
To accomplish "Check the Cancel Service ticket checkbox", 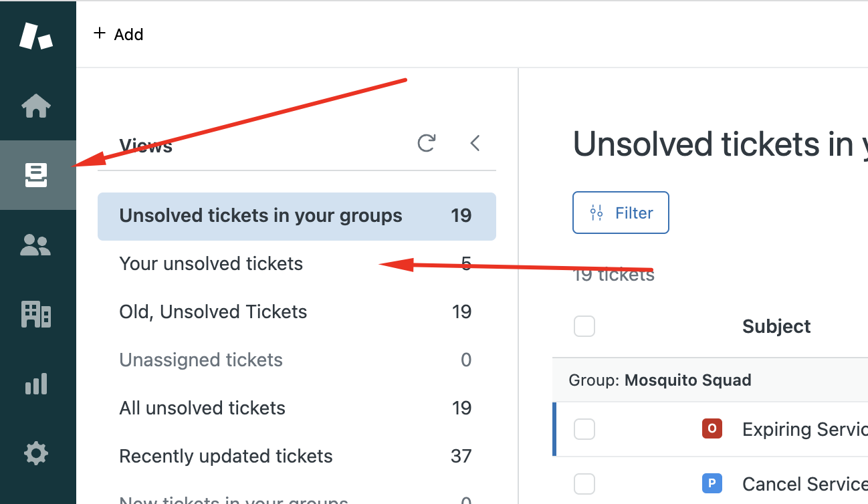I will (584, 483).
